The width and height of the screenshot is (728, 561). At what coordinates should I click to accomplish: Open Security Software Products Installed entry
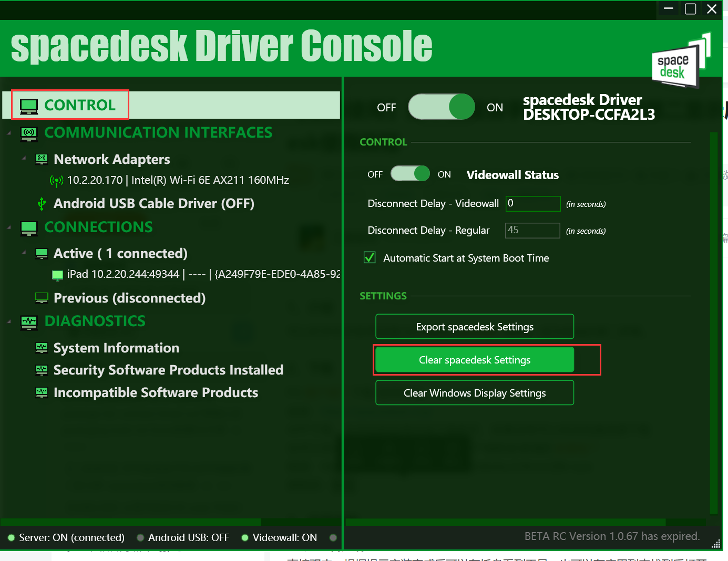point(168,370)
